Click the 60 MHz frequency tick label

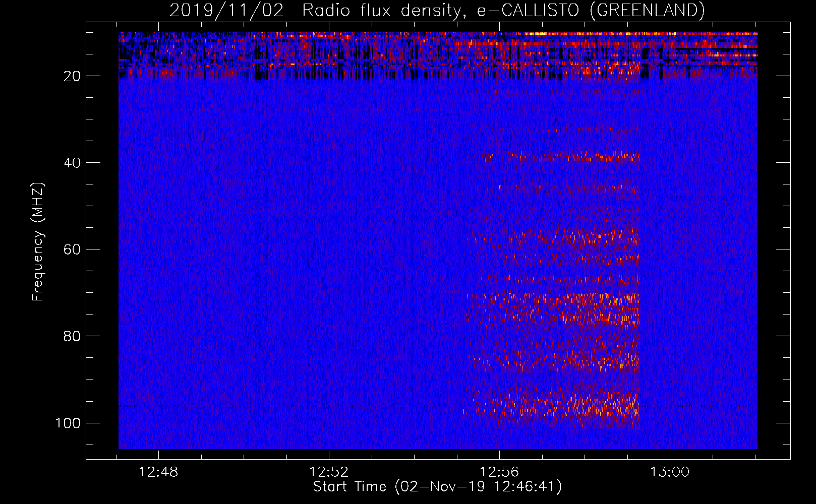pos(72,249)
